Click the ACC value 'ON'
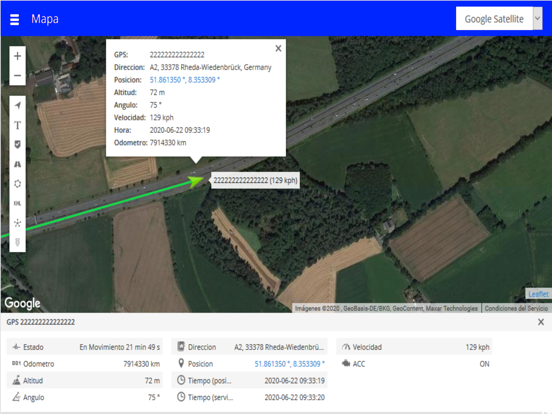The height and width of the screenshot is (414, 552). coord(484,364)
